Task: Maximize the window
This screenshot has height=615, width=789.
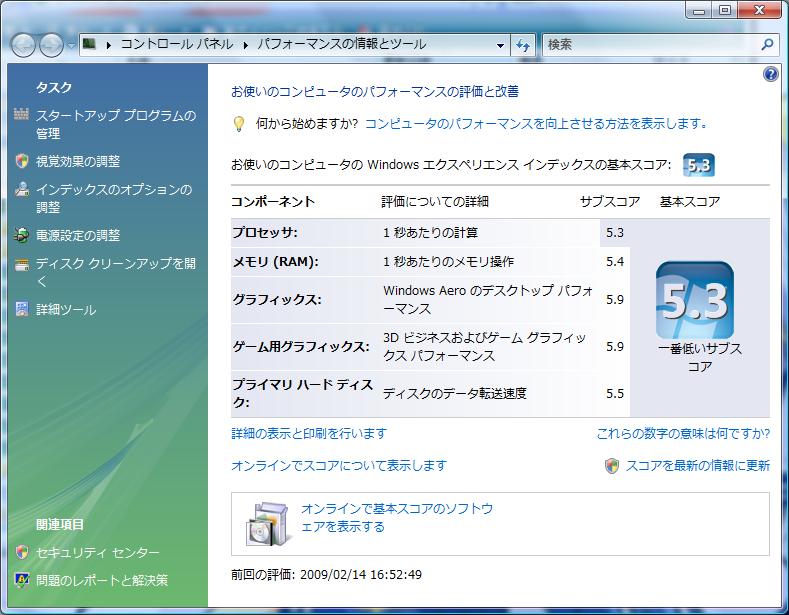Action: [x=725, y=10]
